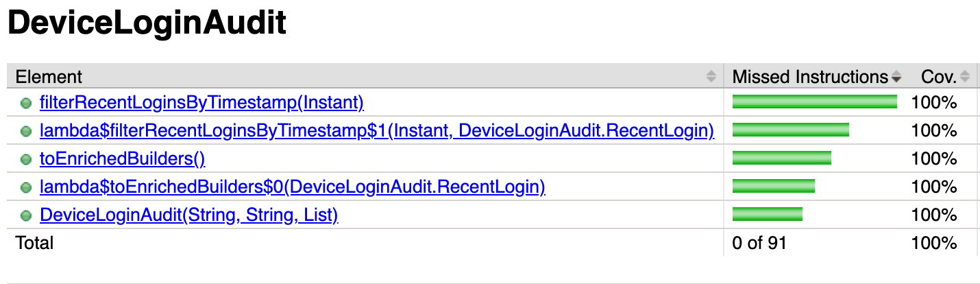Click green method icon beside filterRecentLoginsByTimestamp(Instant)
Screen dimensions: 980x284
point(26,103)
